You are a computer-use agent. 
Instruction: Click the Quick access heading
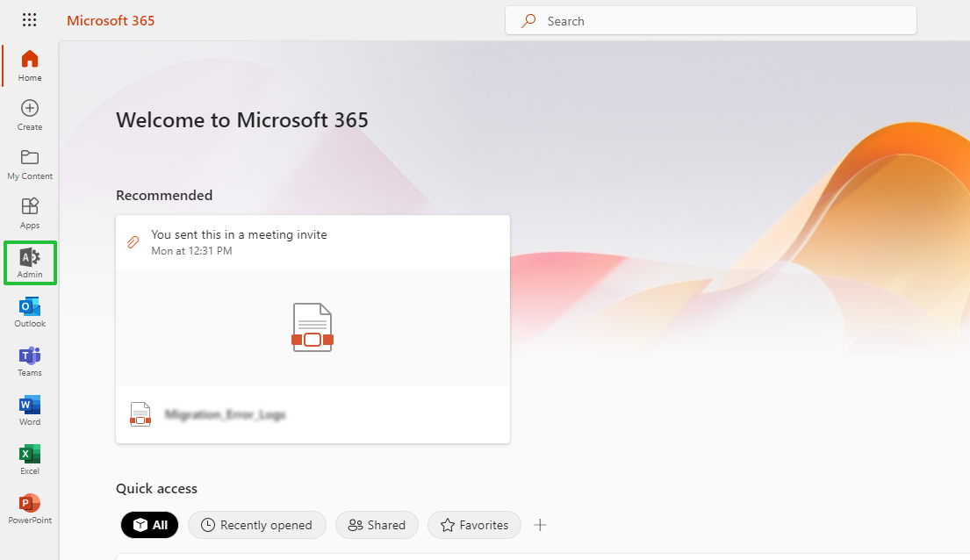click(x=156, y=488)
